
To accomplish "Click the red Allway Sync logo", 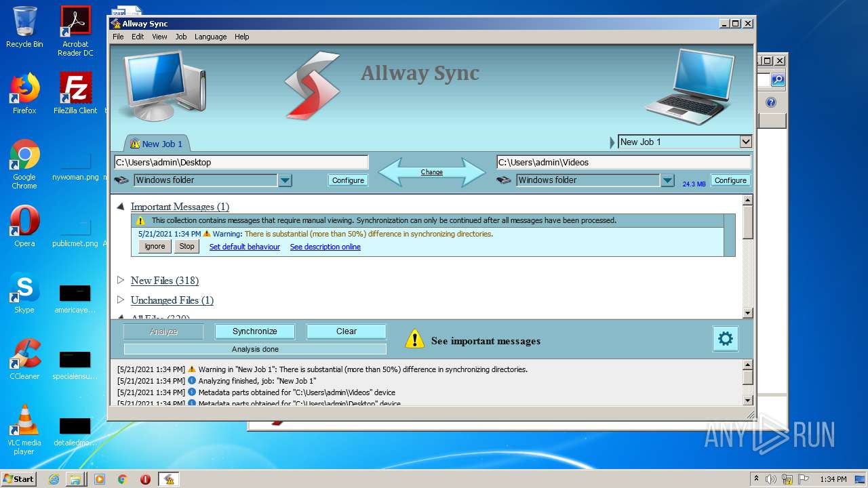I will click(312, 85).
